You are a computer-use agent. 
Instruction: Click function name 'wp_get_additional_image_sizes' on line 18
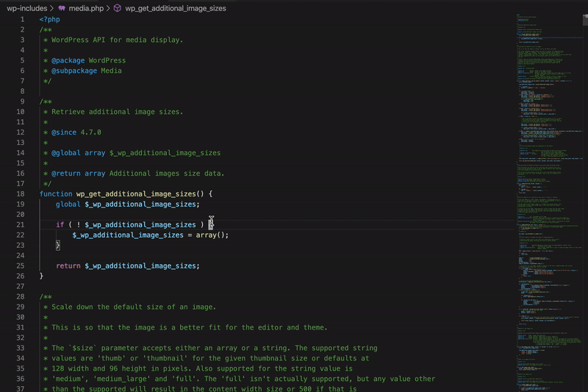click(x=136, y=194)
